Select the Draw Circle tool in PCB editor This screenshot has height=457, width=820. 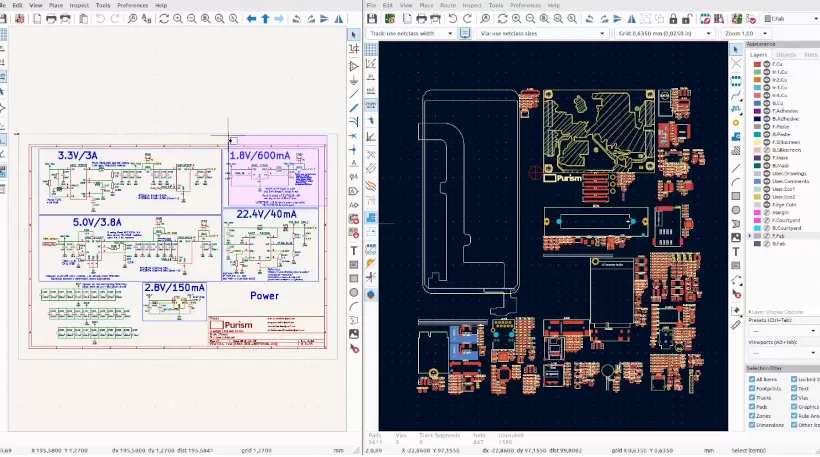(x=736, y=210)
